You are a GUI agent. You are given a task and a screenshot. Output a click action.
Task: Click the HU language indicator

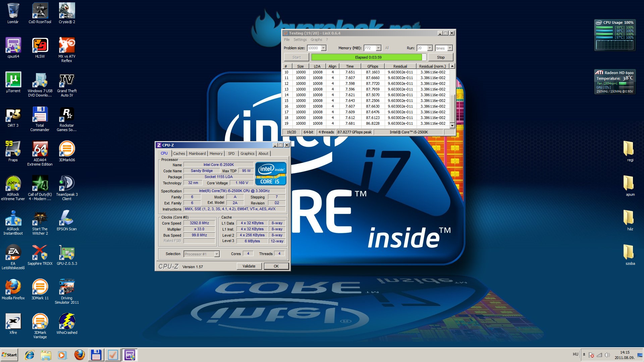coord(576,354)
